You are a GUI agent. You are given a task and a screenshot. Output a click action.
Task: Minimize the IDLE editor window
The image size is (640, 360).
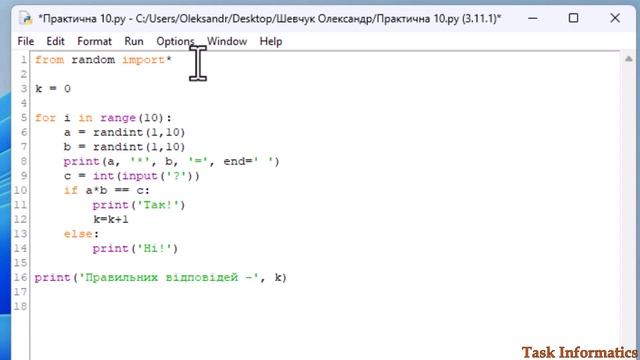point(533,18)
